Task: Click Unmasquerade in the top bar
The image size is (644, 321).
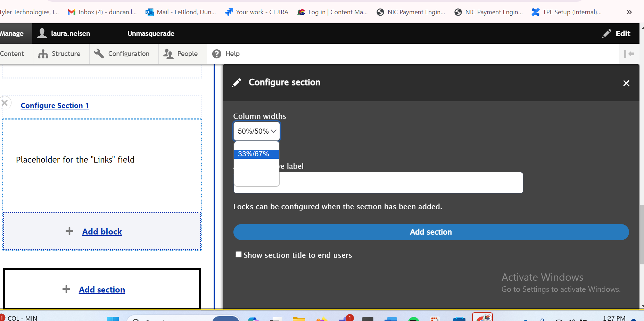Action: tap(151, 34)
